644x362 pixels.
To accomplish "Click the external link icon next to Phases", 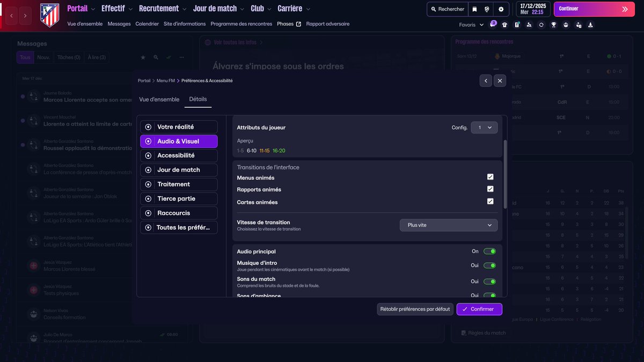I will tap(298, 24).
